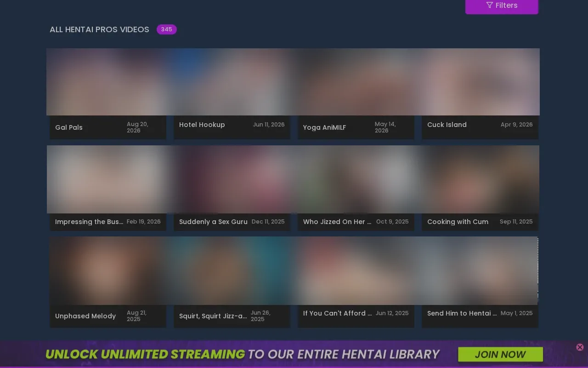
Task: Click the Send Him to Hentai... title
Action: click(x=462, y=313)
